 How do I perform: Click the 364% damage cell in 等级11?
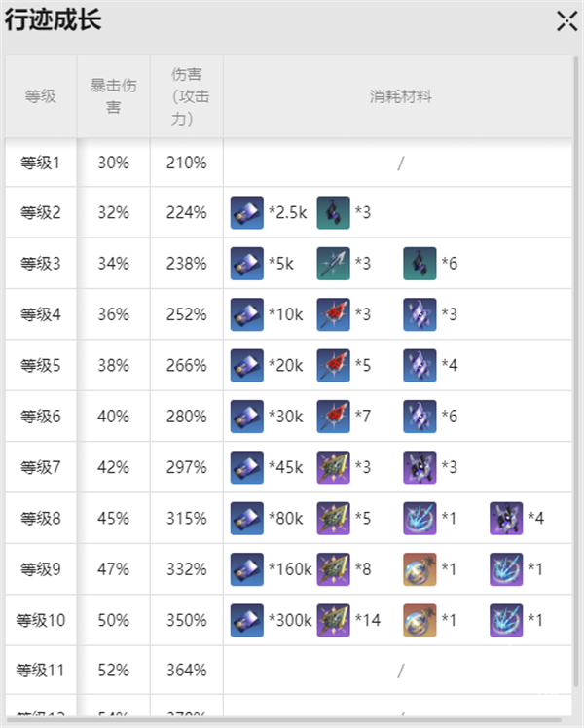point(187,670)
